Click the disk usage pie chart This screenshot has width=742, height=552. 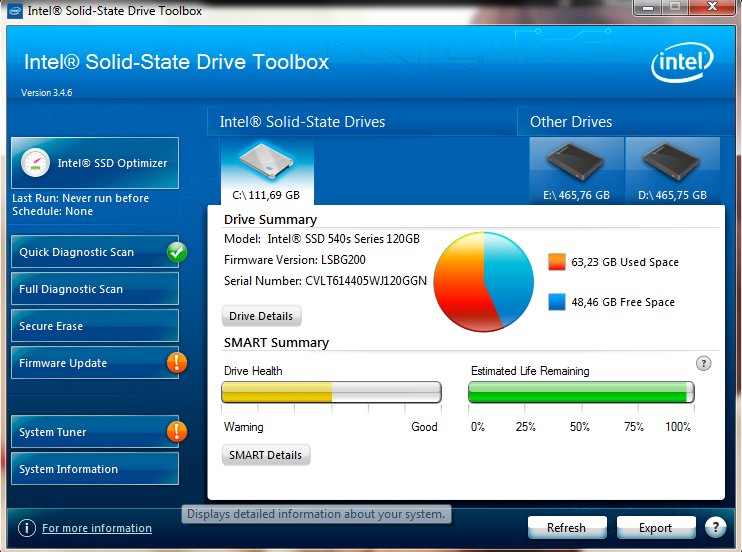(x=484, y=282)
